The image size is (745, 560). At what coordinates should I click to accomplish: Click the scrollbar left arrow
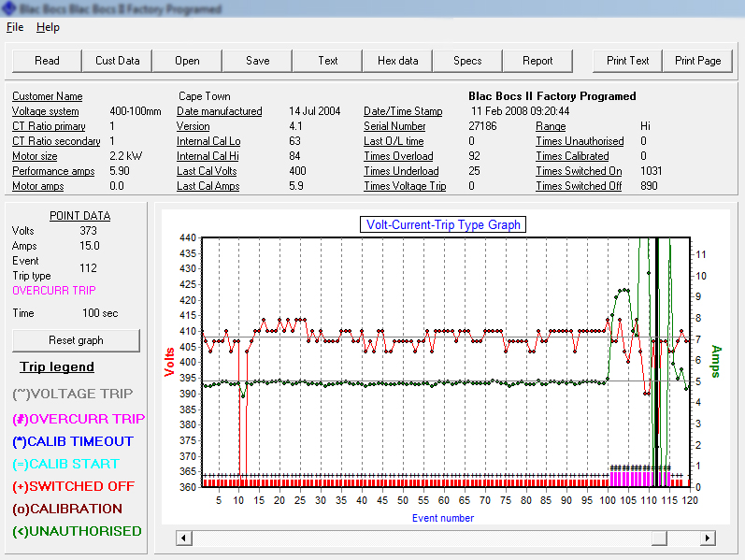[x=184, y=538]
